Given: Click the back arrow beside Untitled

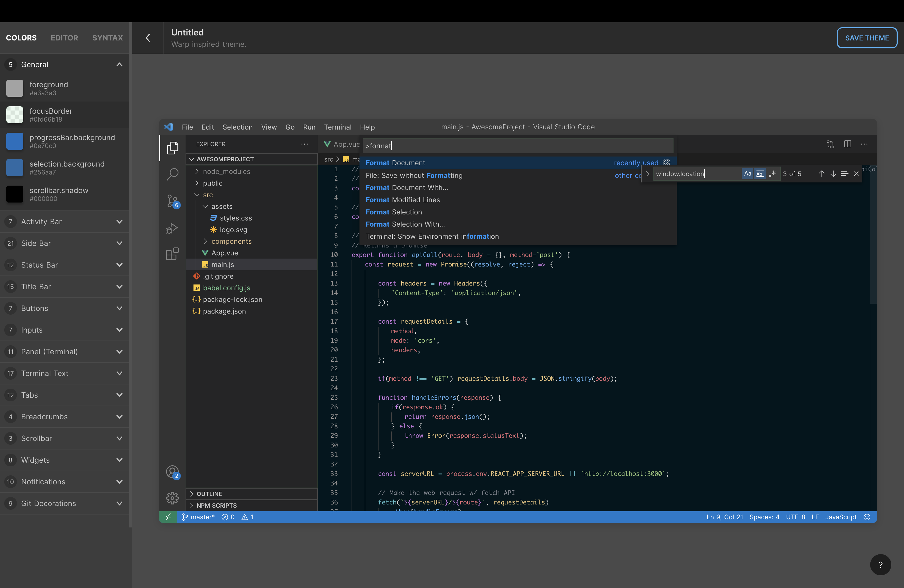Looking at the screenshot, I should [x=148, y=38].
